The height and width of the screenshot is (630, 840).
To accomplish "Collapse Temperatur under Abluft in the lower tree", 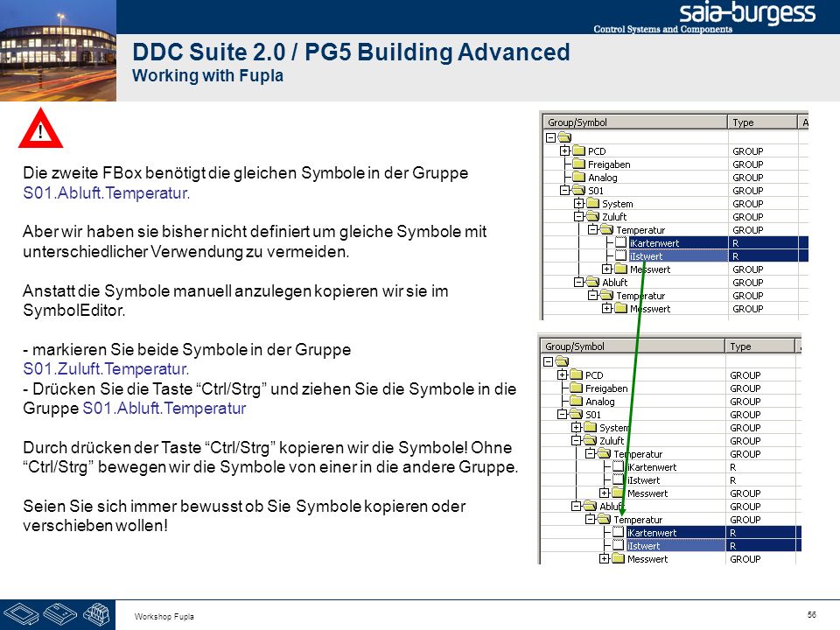I will (590, 519).
